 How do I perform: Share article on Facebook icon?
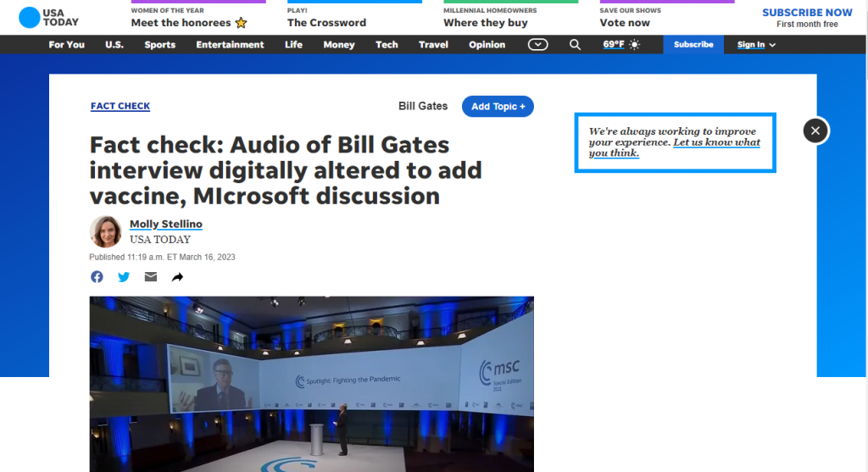coord(97,276)
